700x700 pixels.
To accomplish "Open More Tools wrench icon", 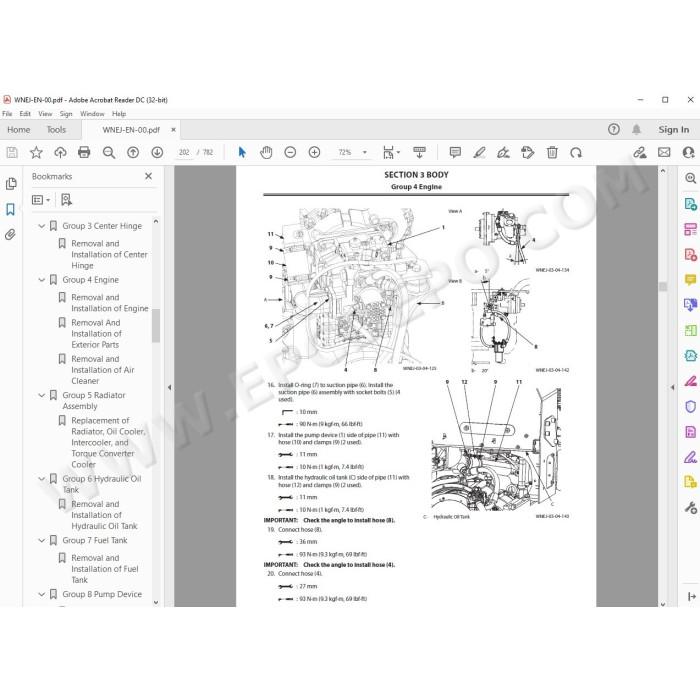I will point(690,507).
